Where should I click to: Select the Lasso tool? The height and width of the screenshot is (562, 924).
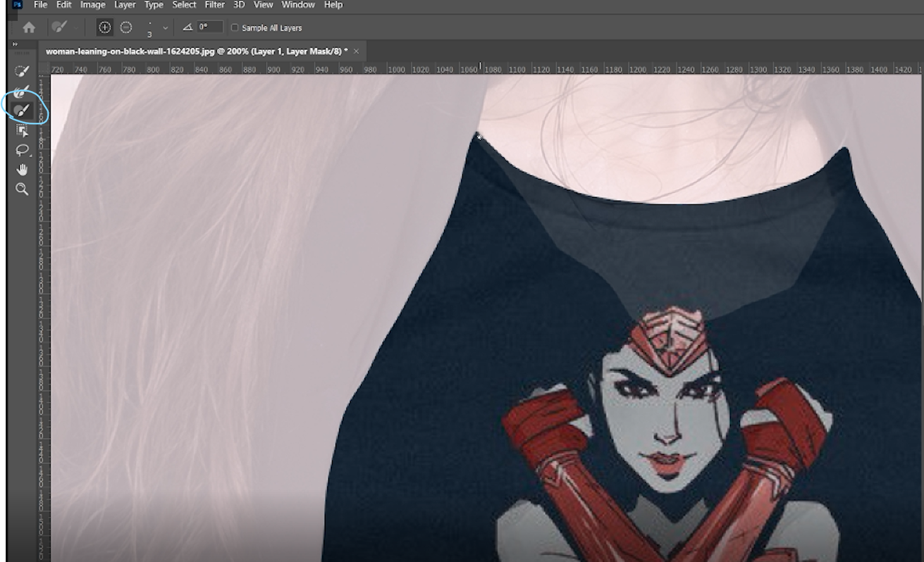[22, 150]
